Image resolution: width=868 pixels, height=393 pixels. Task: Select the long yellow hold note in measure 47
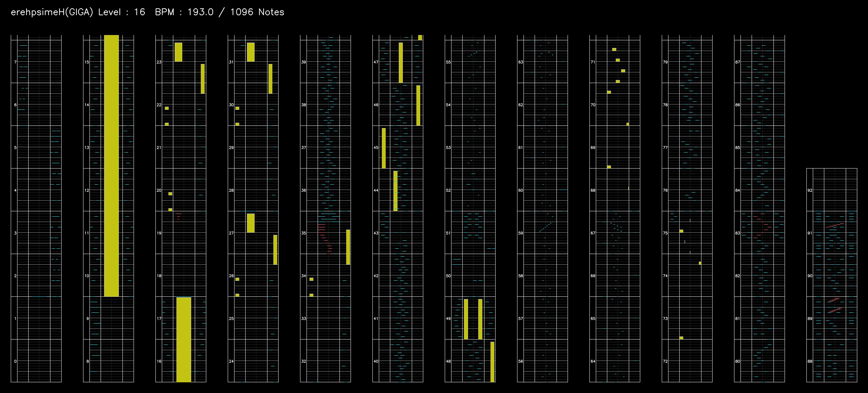[401, 63]
